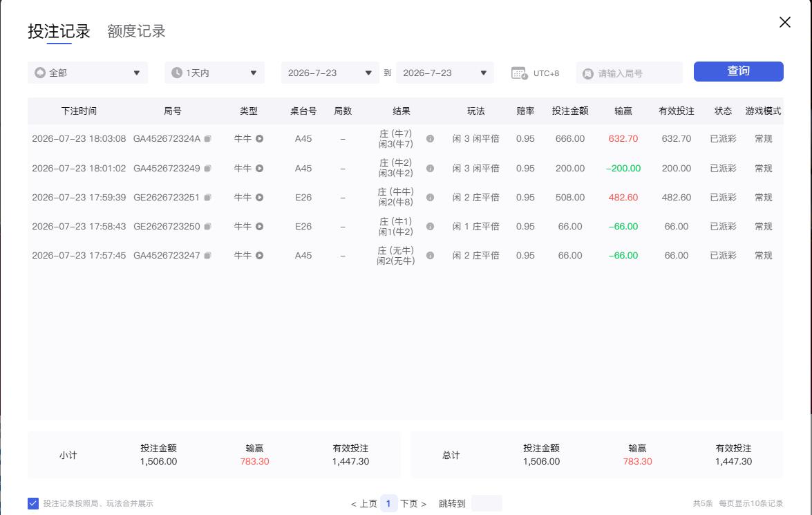Play replay for round GE2626723250
Screen dimensions: 812x515
259,227
